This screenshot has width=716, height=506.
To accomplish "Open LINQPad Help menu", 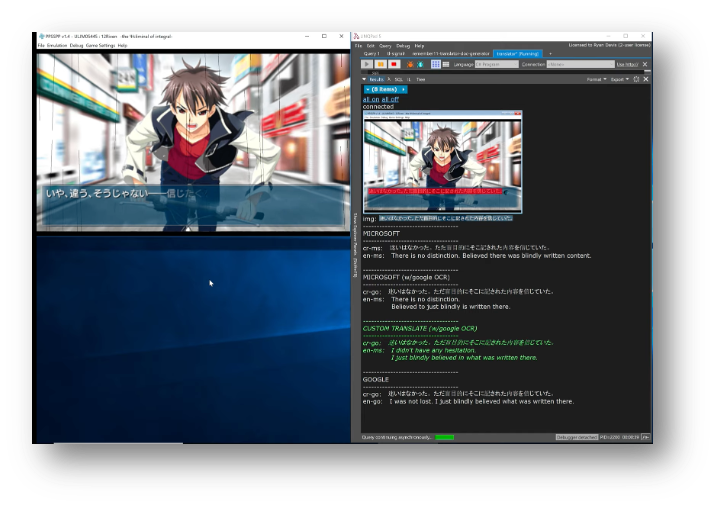I will [x=419, y=46].
